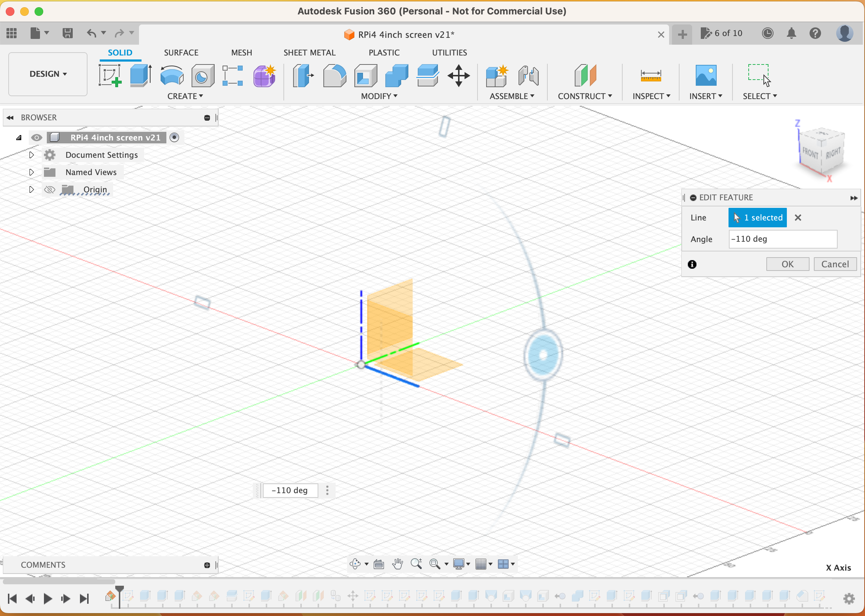Expand the Document Settings tree item

pyautogui.click(x=31, y=155)
